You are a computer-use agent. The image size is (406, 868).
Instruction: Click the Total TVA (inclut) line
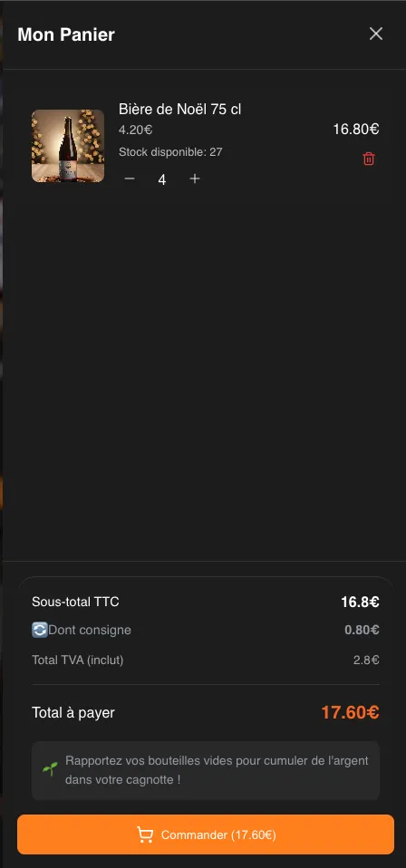206,660
